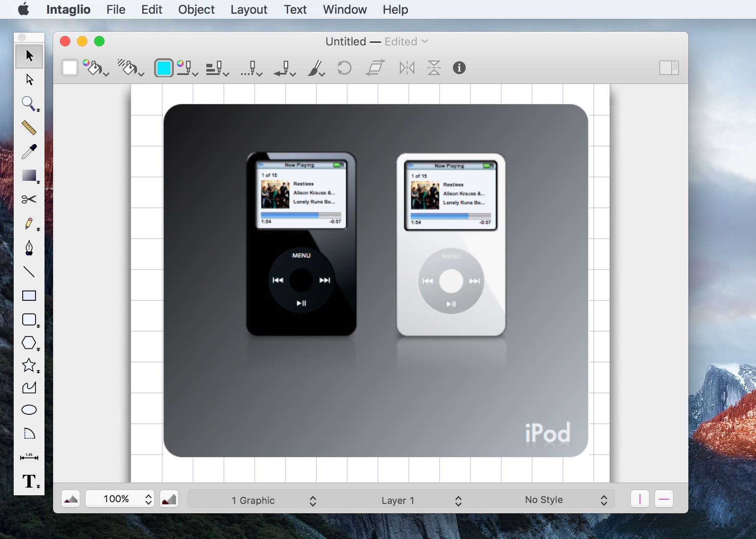Open the Apple menu

click(24, 9)
